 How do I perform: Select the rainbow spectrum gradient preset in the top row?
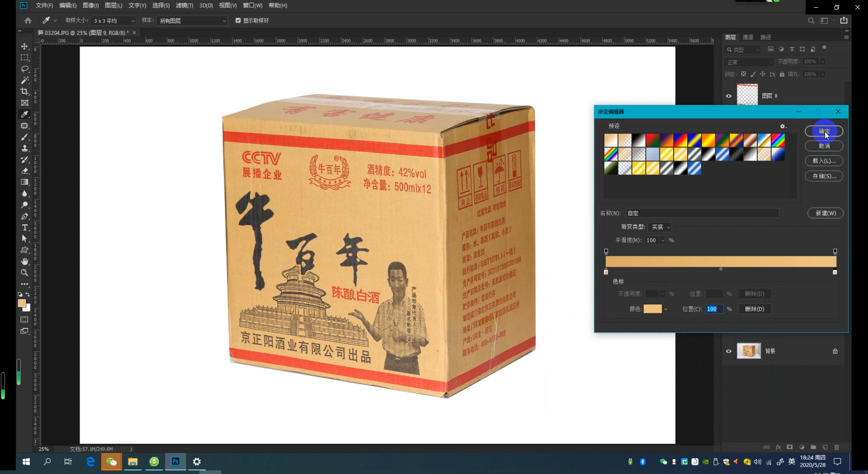click(778, 141)
